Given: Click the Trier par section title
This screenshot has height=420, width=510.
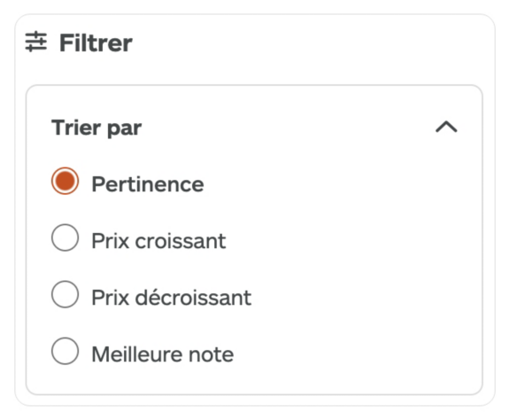Looking at the screenshot, I should click(97, 128).
